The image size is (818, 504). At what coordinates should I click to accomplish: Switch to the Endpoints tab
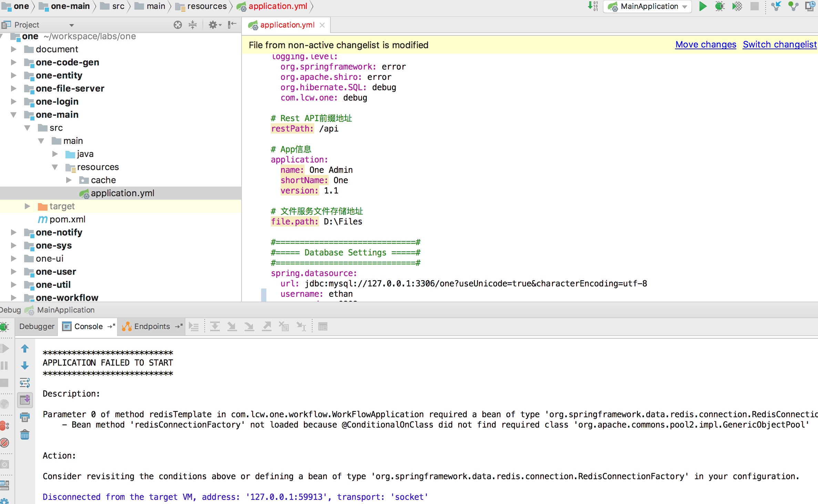coord(152,326)
